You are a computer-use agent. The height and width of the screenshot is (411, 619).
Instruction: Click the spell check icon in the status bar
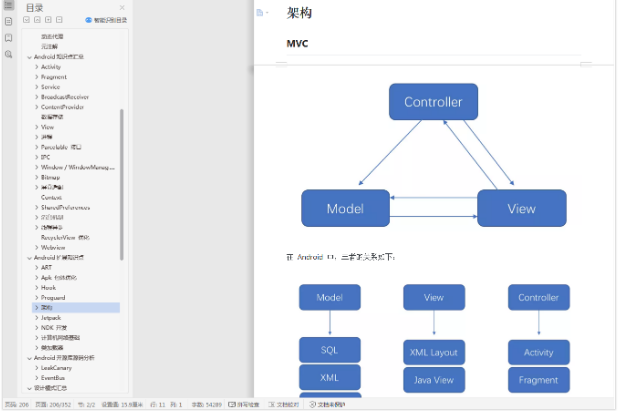(232, 404)
